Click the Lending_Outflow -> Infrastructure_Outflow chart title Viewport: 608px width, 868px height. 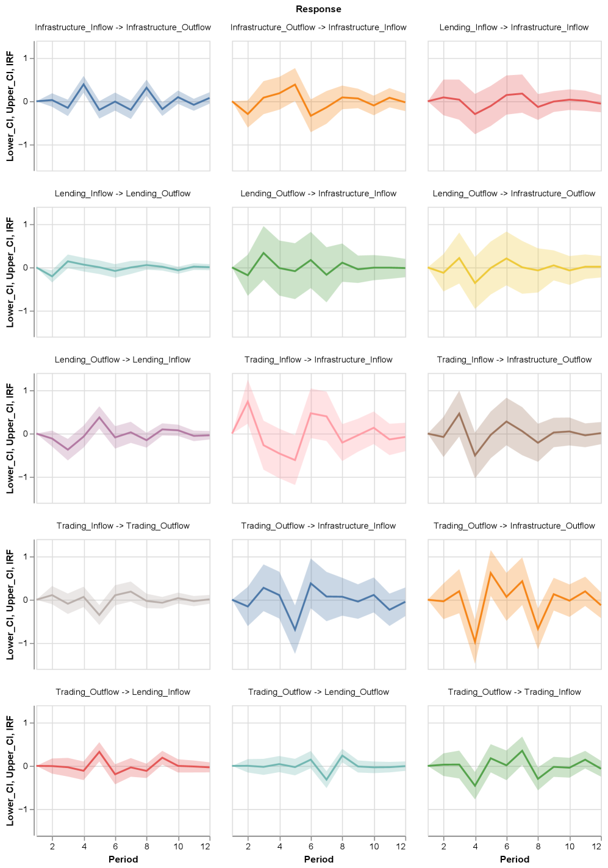pyautogui.click(x=514, y=194)
